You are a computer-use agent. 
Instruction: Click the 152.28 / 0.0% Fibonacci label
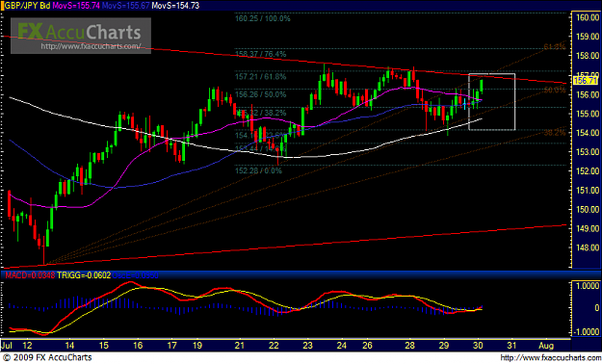(258, 170)
